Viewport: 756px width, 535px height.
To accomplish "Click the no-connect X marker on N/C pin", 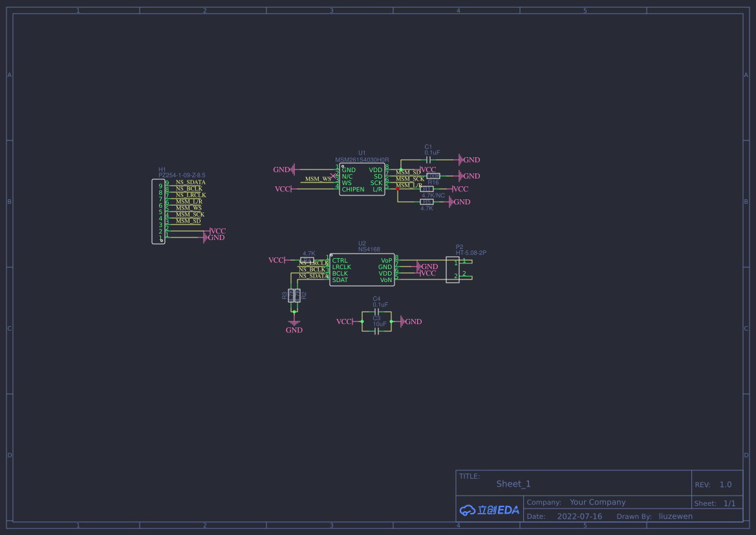I will 334,176.
